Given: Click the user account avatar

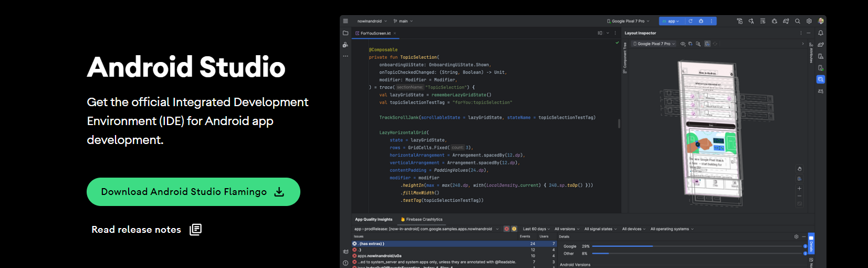Looking at the screenshot, I should 821,21.
